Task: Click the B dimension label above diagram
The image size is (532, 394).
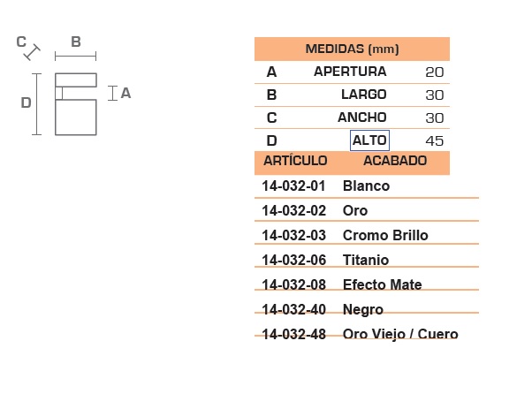Action: [x=76, y=42]
